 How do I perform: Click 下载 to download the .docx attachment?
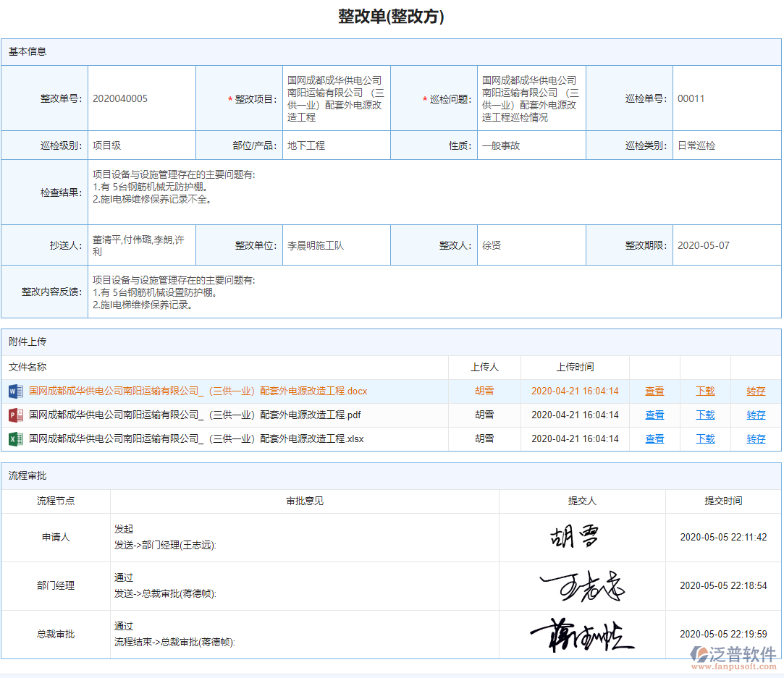[x=704, y=391]
